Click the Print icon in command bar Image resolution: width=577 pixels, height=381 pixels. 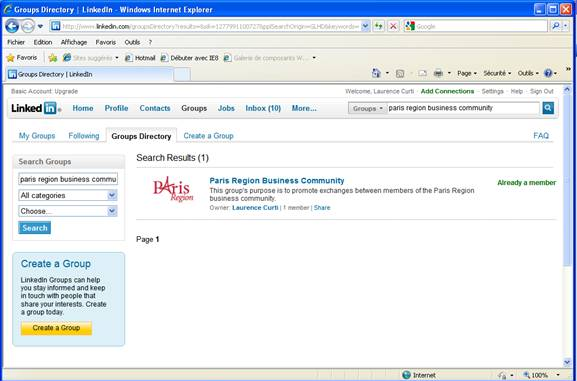[438, 74]
